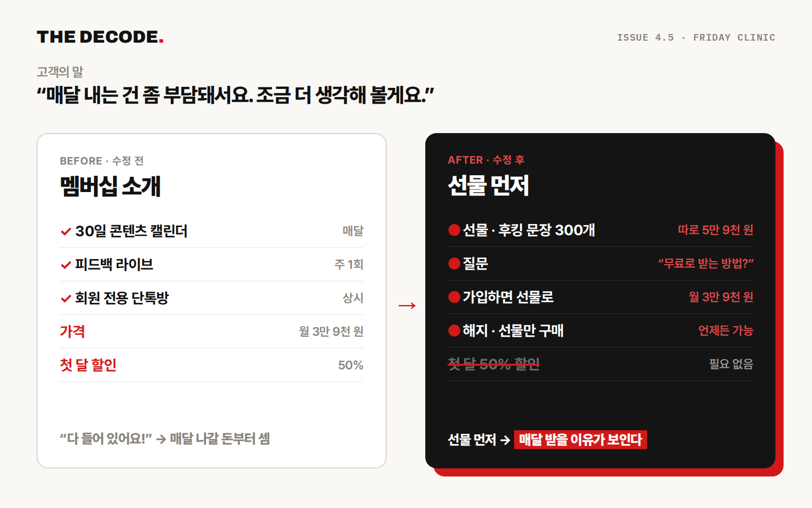Click the "무료로 받는 방법?" quote

[x=706, y=263]
